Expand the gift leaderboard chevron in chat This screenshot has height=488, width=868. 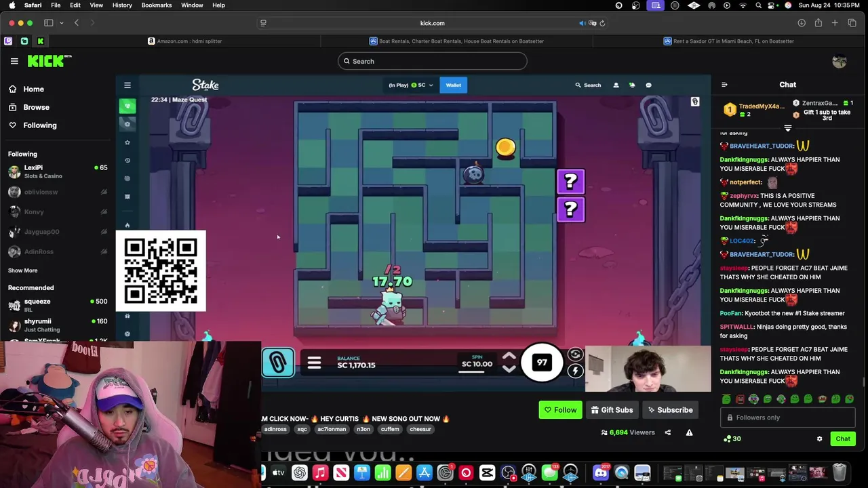[787, 128]
